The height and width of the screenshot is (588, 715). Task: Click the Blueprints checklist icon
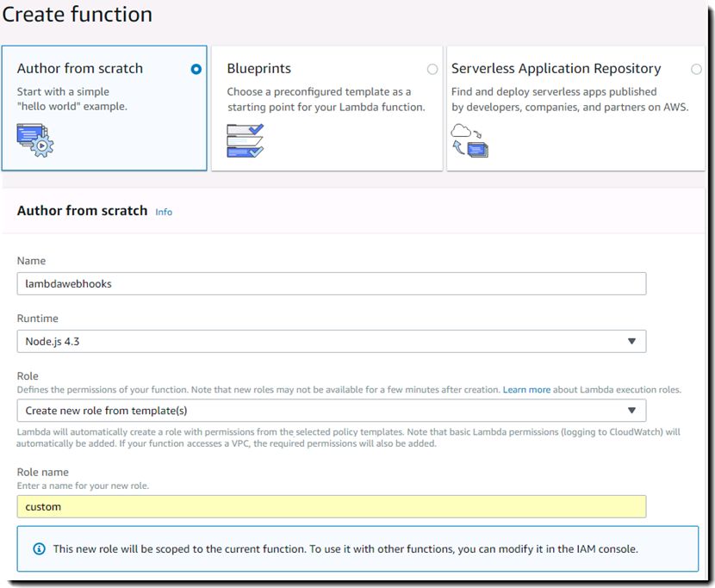point(246,140)
